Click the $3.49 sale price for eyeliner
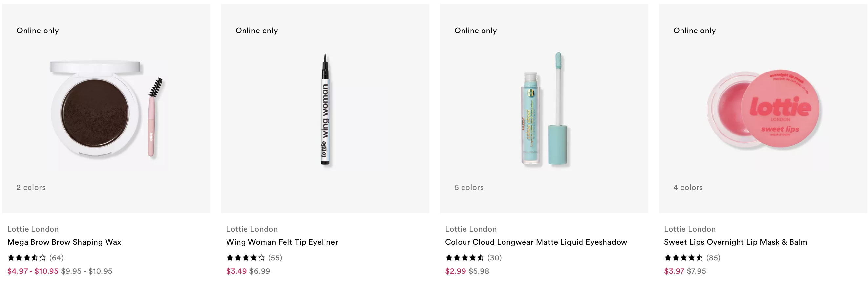 [236, 271]
